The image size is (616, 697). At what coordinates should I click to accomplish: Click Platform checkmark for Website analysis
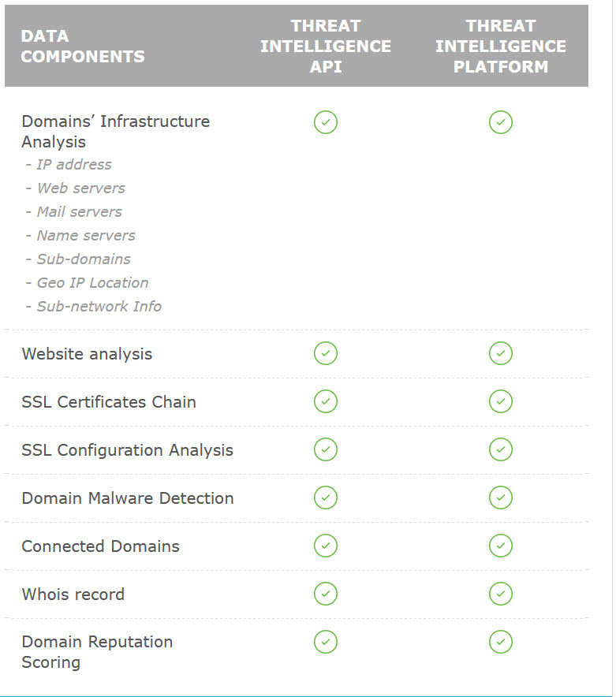pyautogui.click(x=501, y=353)
